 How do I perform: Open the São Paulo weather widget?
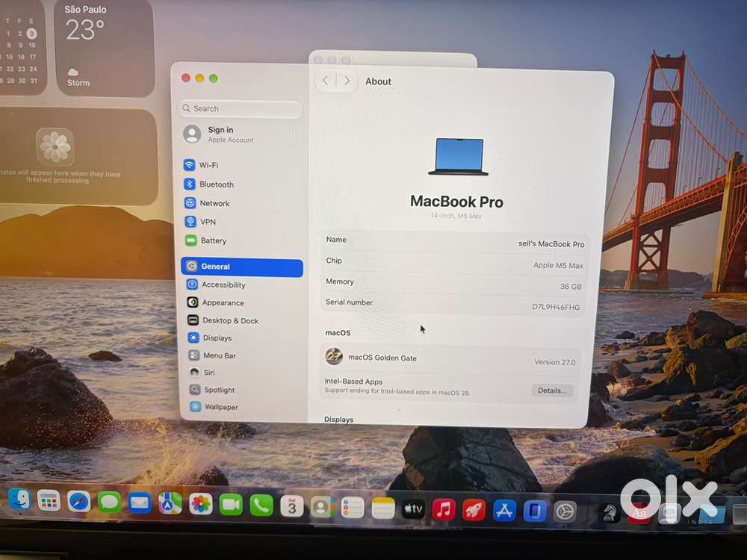pyautogui.click(x=105, y=48)
